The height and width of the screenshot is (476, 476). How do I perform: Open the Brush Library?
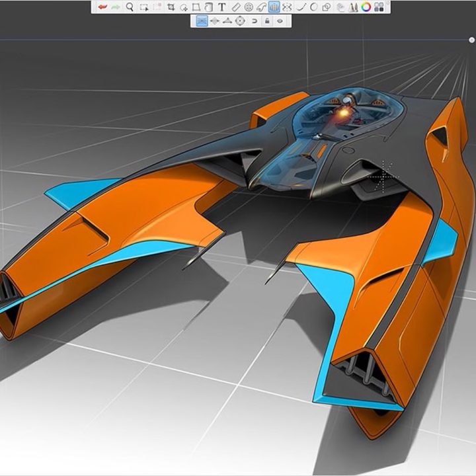pyautogui.click(x=353, y=7)
